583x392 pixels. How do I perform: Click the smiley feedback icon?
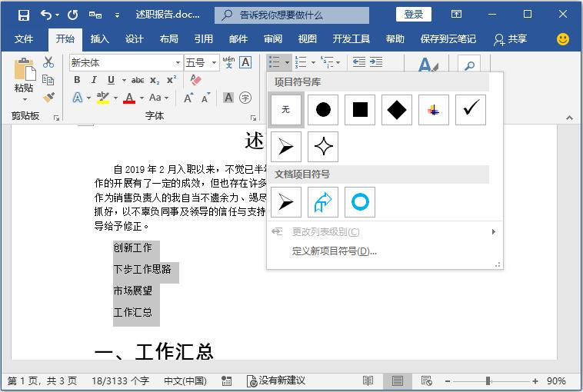tap(562, 39)
